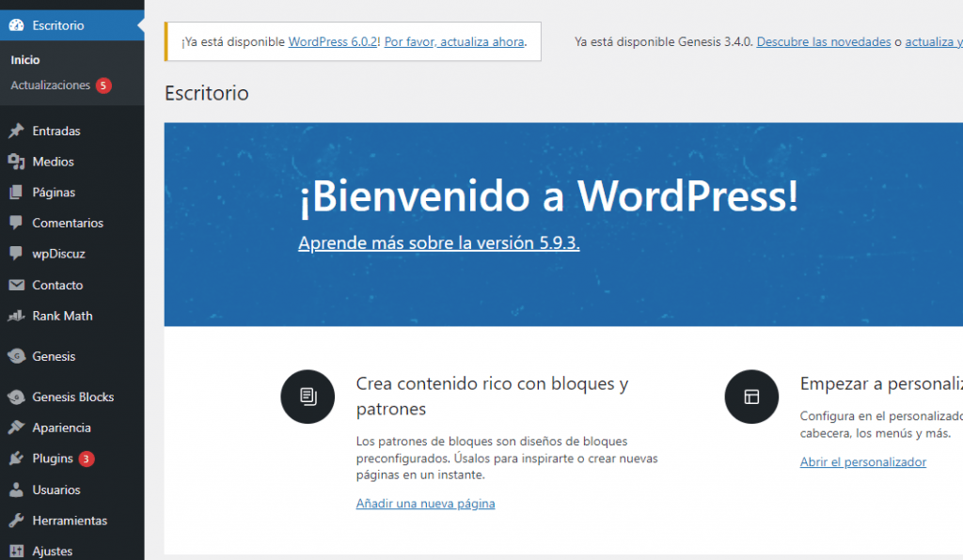Click the Entradas pushpin icon

16,132
